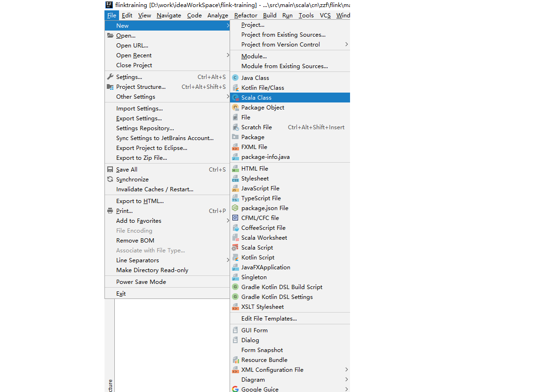Viewport: 542px width, 392px height.
Task: Open the Edit menu
Action: (x=127, y=15)
